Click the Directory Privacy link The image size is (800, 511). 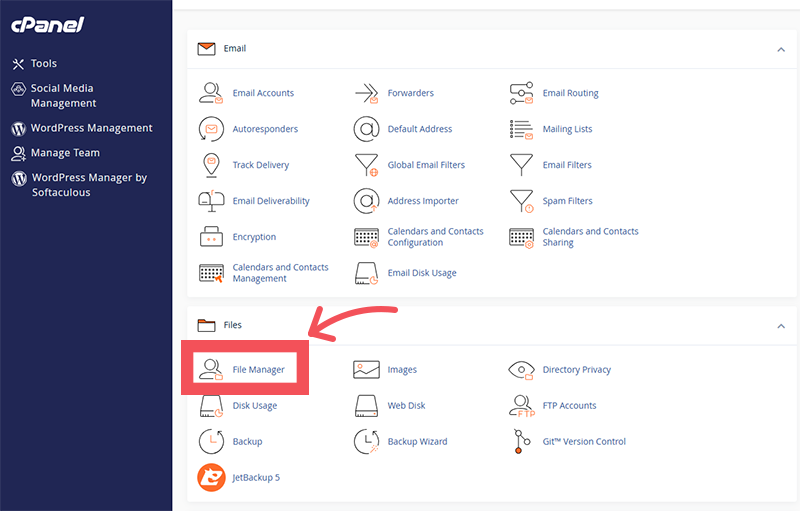pyautogui.click(x=577, y=370)
